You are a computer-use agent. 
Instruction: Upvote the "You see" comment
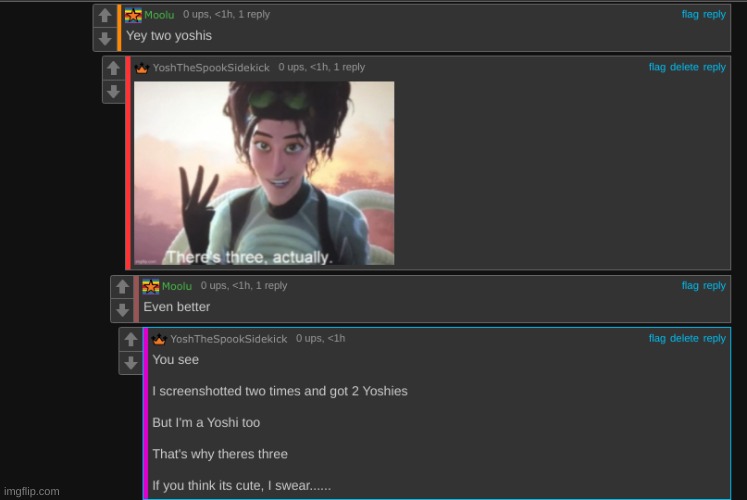pyautogui.click(x=131, y=340)
